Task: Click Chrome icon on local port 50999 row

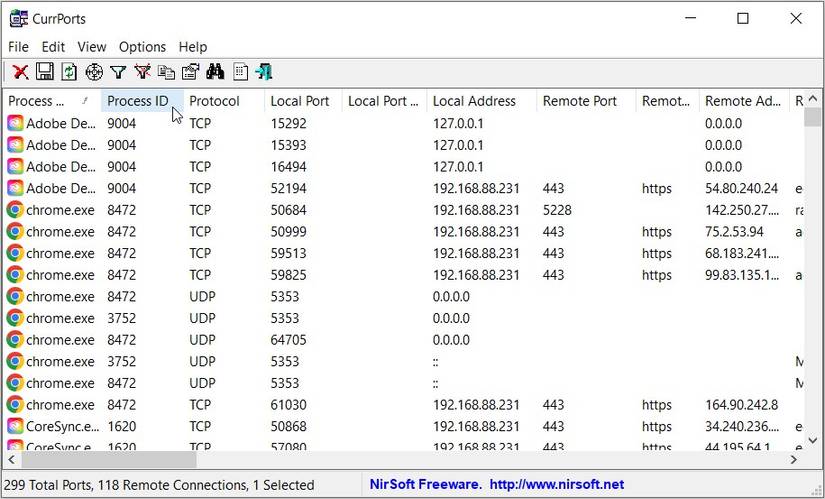Action: (x=15, y=232)
